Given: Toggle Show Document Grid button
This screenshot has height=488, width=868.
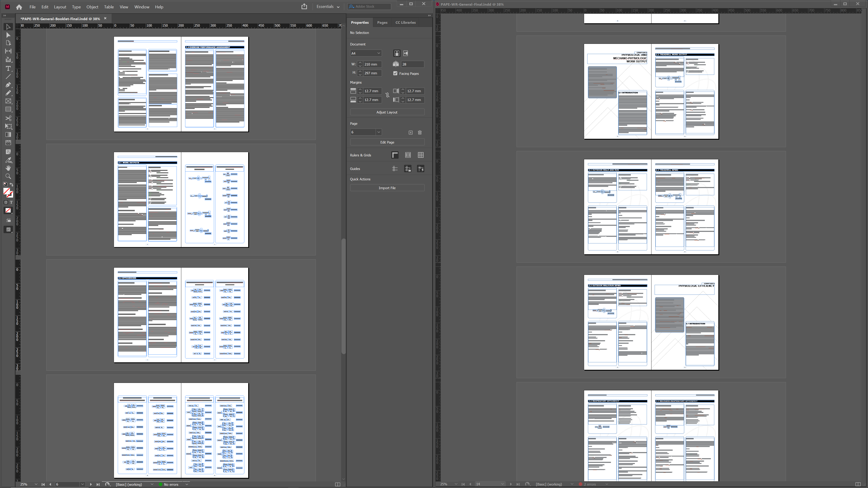Looking at the screenshot, I should click(421, 155).
